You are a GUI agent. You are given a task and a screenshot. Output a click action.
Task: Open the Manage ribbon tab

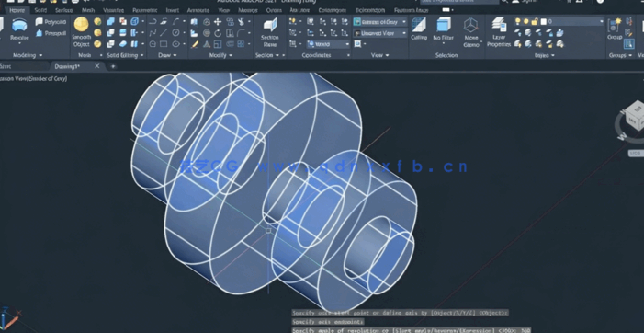click(x=248, y=10)
